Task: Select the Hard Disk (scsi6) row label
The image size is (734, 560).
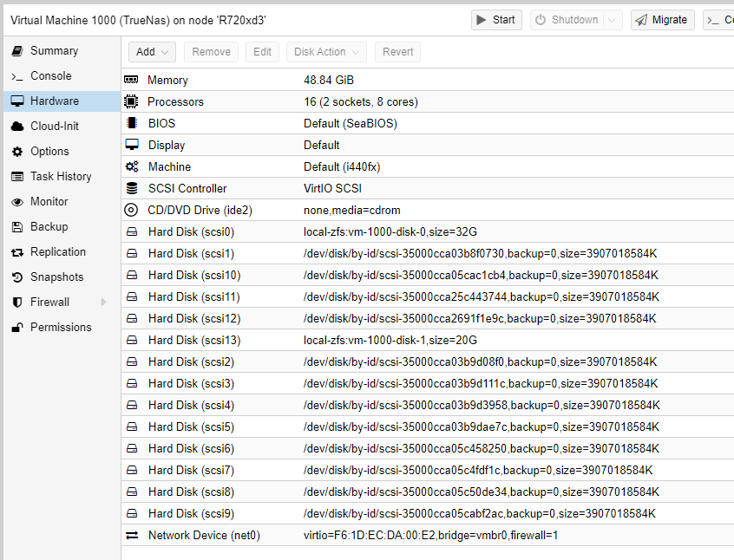Action: pos(191,449)
